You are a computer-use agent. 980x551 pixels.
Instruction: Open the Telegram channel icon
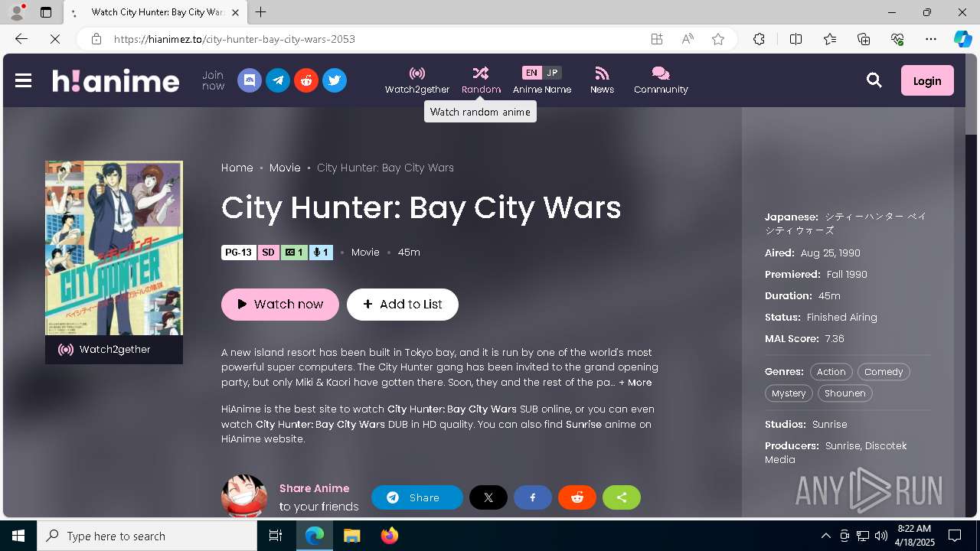(x=278, y=80)
